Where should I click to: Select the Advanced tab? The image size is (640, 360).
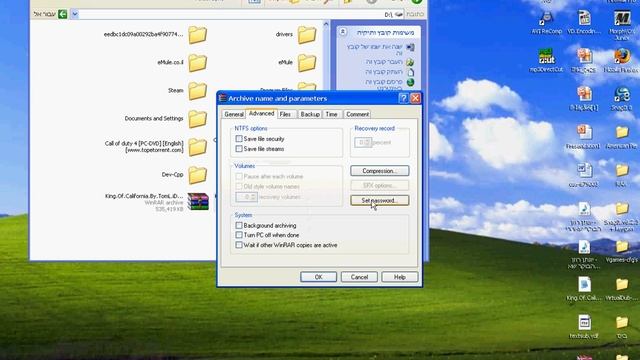261,113
